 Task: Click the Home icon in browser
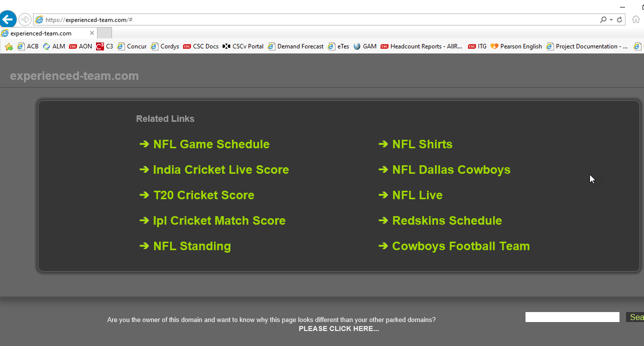635,20
